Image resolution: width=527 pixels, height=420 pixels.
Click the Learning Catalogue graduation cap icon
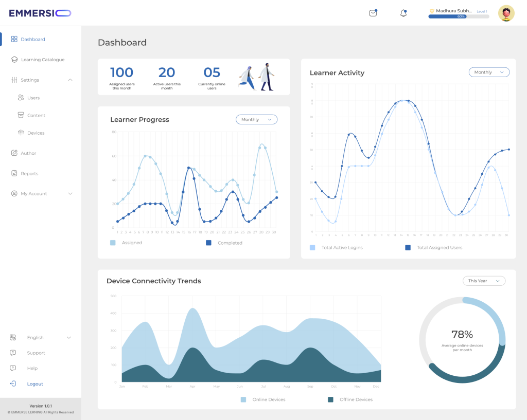(14, 60)
